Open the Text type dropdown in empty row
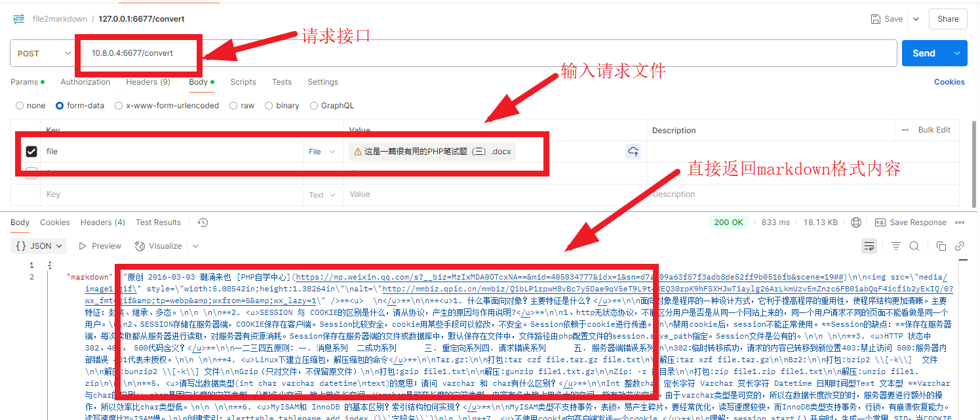Viewport: 980px width, 420px height. pos(321,195)
